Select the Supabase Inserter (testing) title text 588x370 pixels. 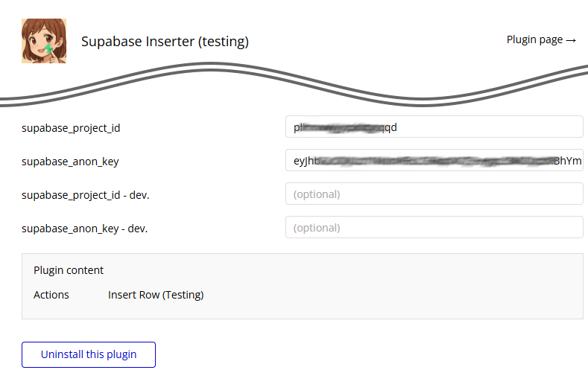(x=165, y=41)
